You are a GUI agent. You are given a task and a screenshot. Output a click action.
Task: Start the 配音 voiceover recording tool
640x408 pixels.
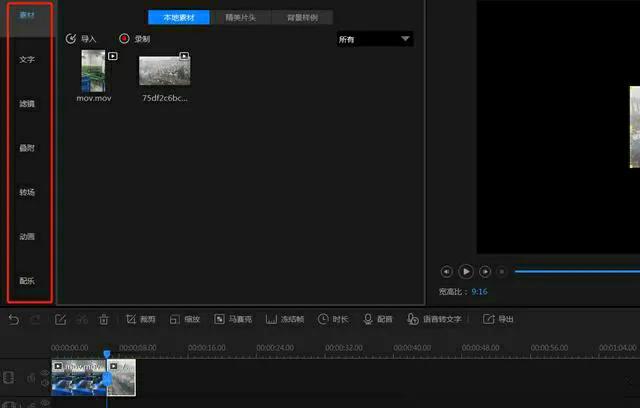(x=378, y=319)
